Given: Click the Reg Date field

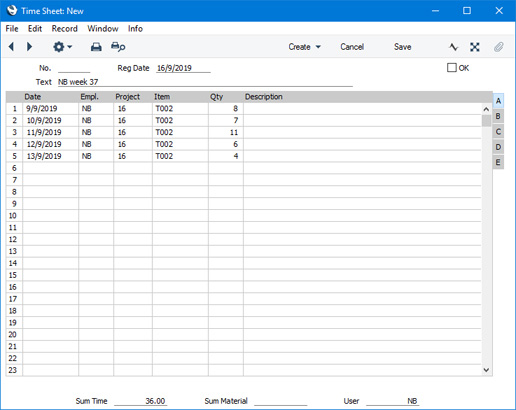Looking at the screenshot, I should 183,68.
